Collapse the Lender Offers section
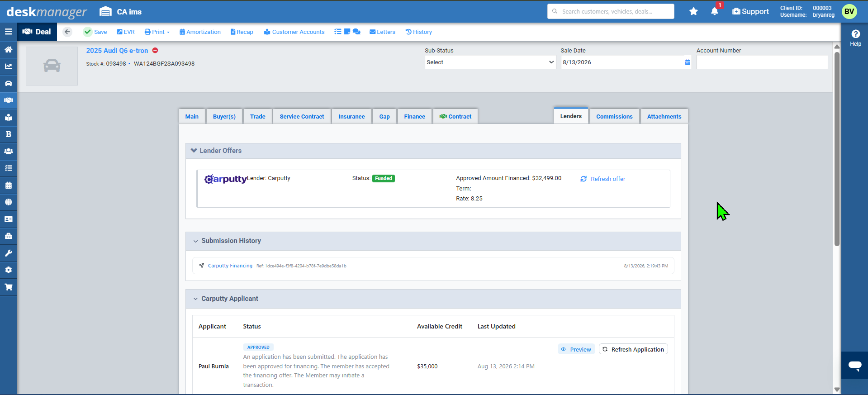 (194, 150)
